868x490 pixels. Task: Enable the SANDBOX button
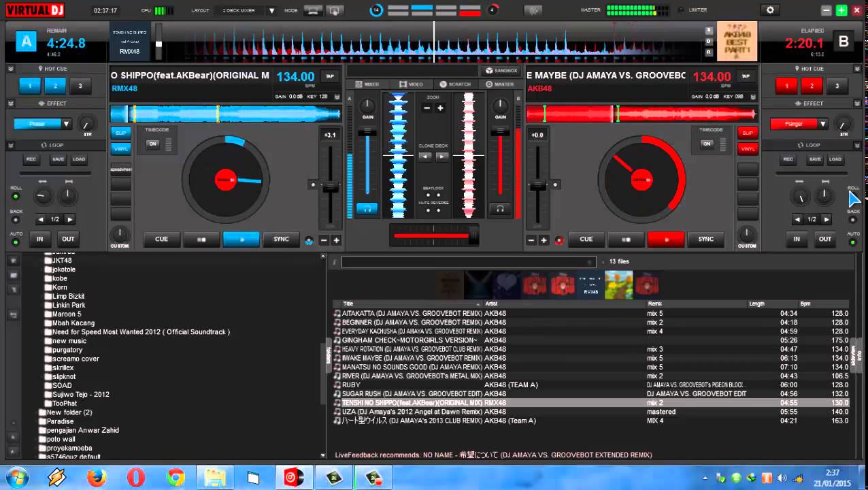point(501,70)
